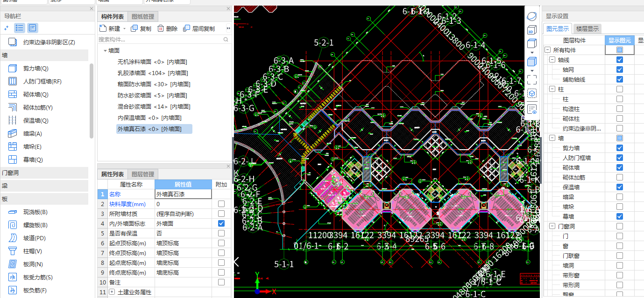
Task: Select the 柱帽(V) icon
Action: (13, 251)
